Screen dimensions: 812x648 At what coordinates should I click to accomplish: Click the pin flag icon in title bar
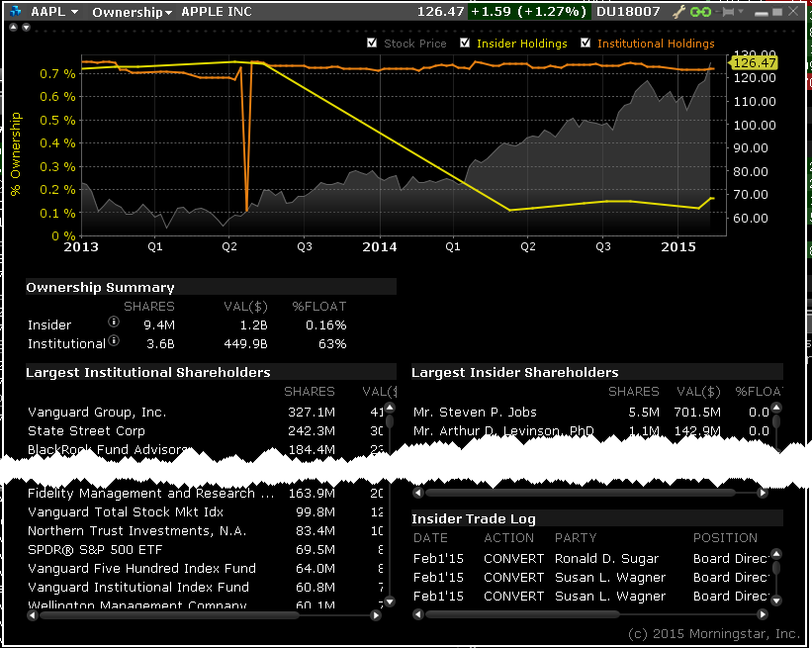coord(728,12)
